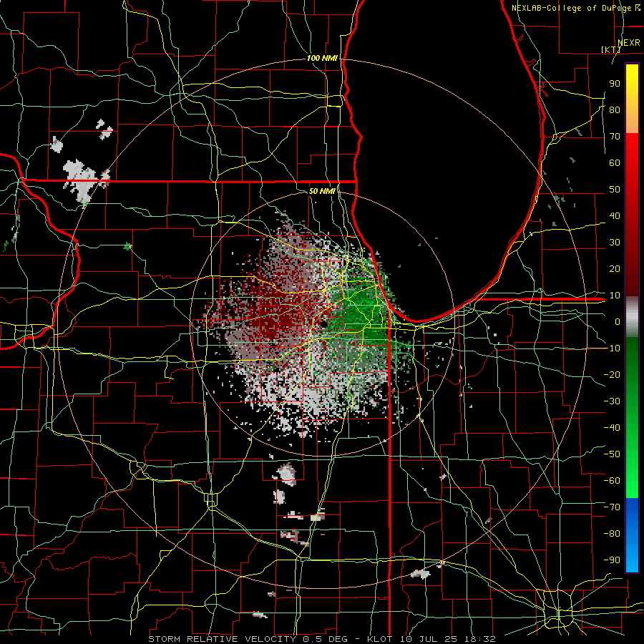Click the positive 30 knot scale label
The image size is (644, 644).
pyautogui.click(x=615, y=243)
